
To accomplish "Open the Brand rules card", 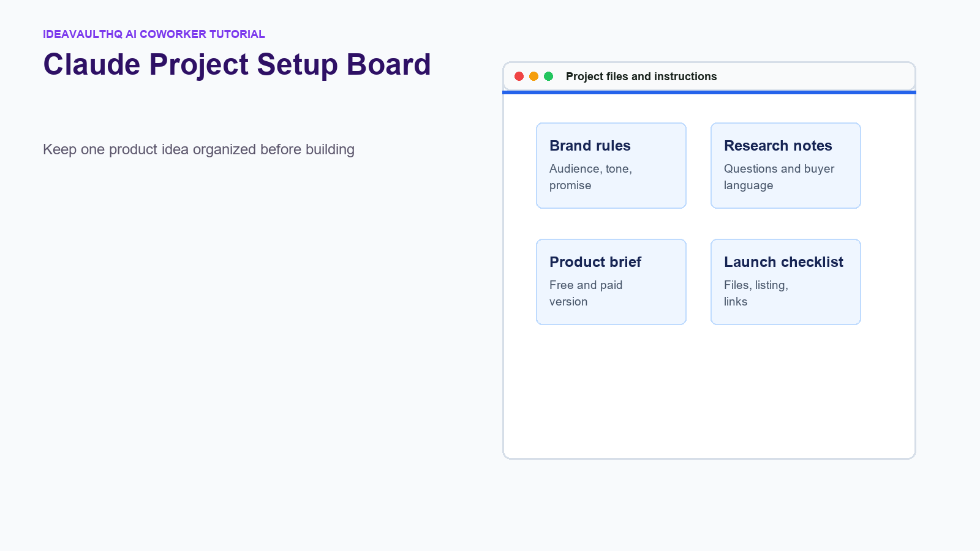I will [x=611, y=165].
